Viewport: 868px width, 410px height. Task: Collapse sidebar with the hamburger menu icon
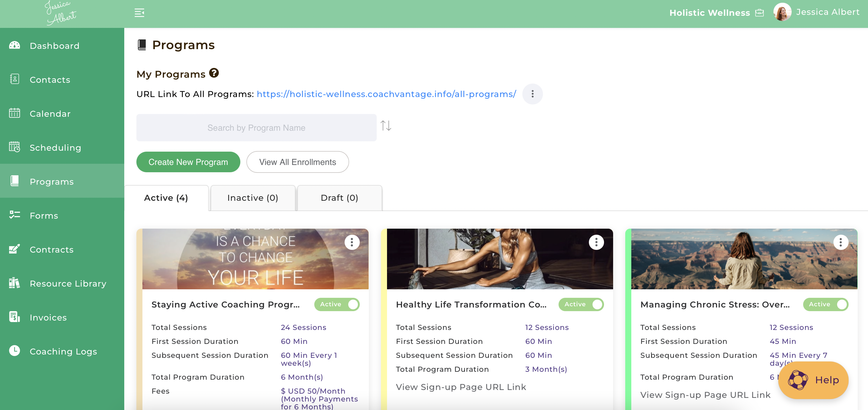[139, 13]
